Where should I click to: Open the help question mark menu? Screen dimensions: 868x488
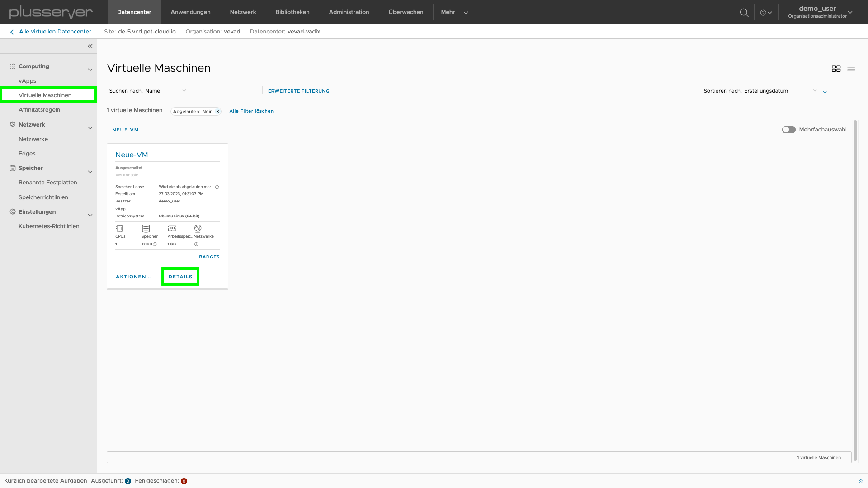pyautogui.click(x=766, y=13)
